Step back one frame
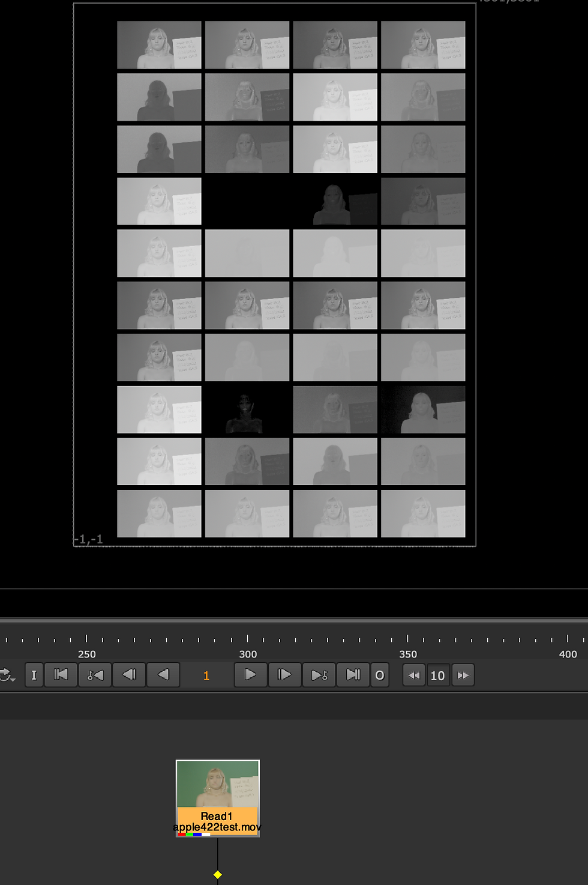 click(x=129, y=675)
